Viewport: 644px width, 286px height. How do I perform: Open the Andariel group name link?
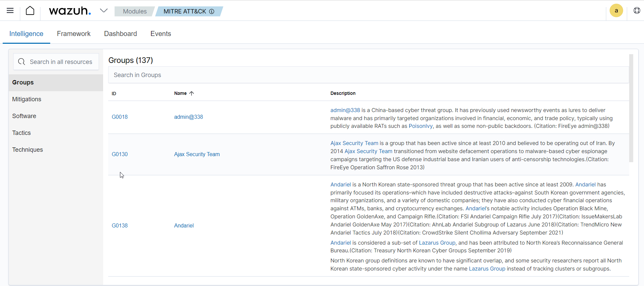[184, 225]
